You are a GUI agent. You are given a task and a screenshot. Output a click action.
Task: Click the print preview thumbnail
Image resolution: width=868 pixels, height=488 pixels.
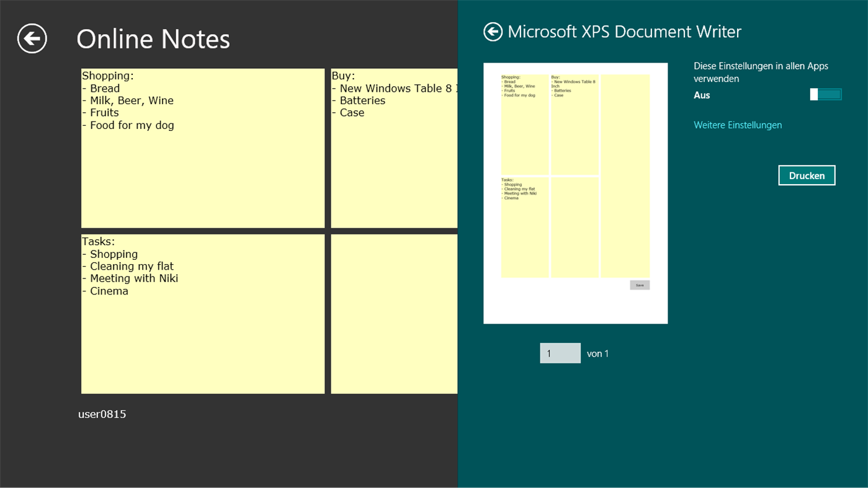tap(575, 192)
